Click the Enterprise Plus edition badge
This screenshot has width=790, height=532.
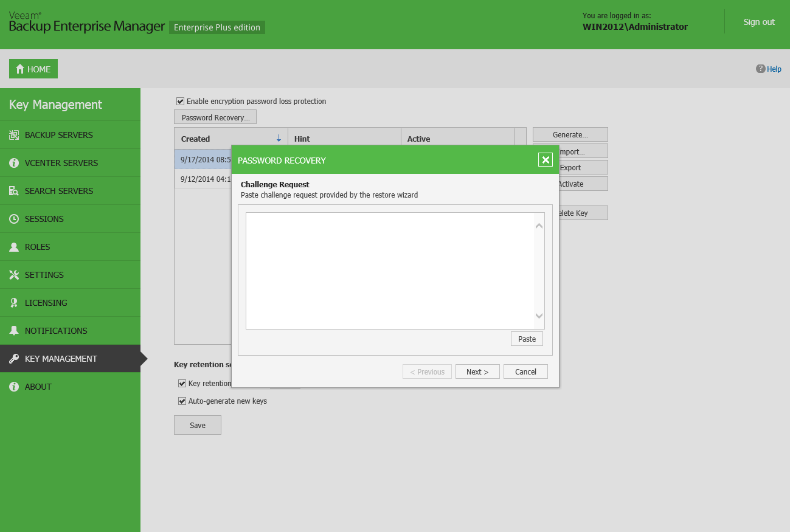point(217,27)
